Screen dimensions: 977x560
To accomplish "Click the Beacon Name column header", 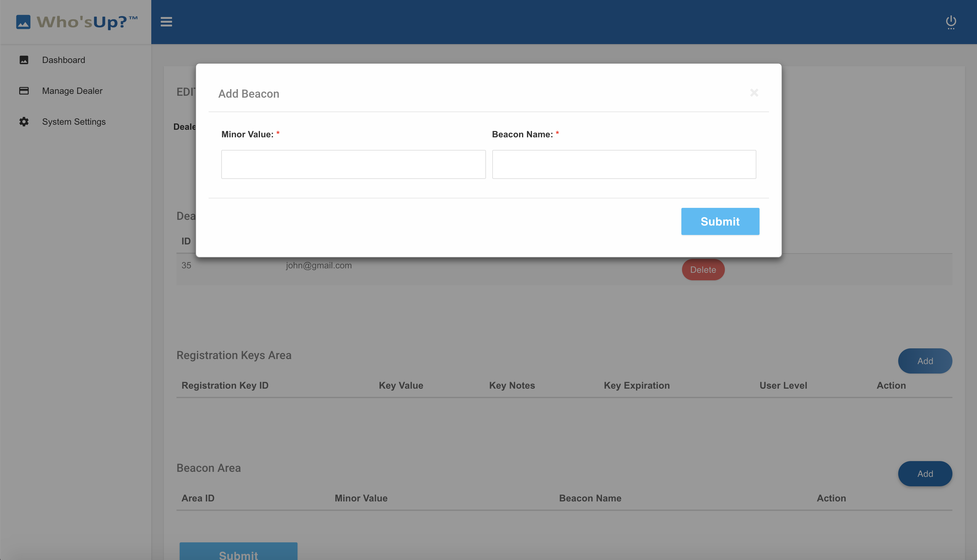I will click(x=590, y=498).
